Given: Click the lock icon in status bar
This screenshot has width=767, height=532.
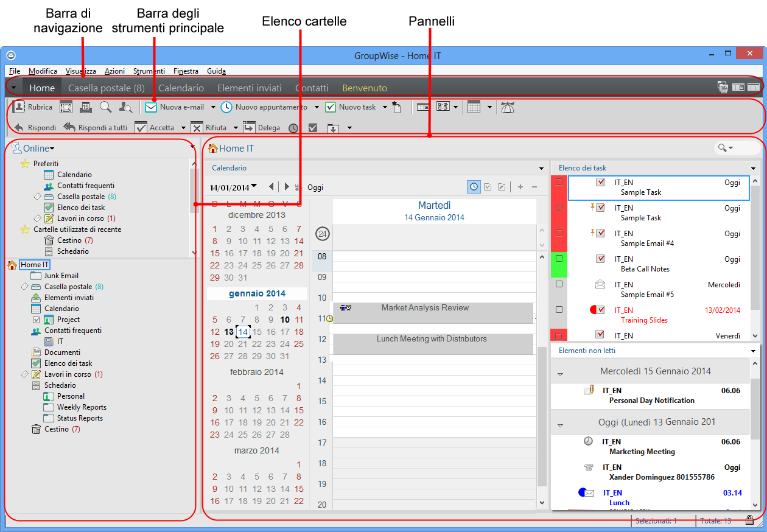Looking at the screenshot, I should click(x=750, y=520).
